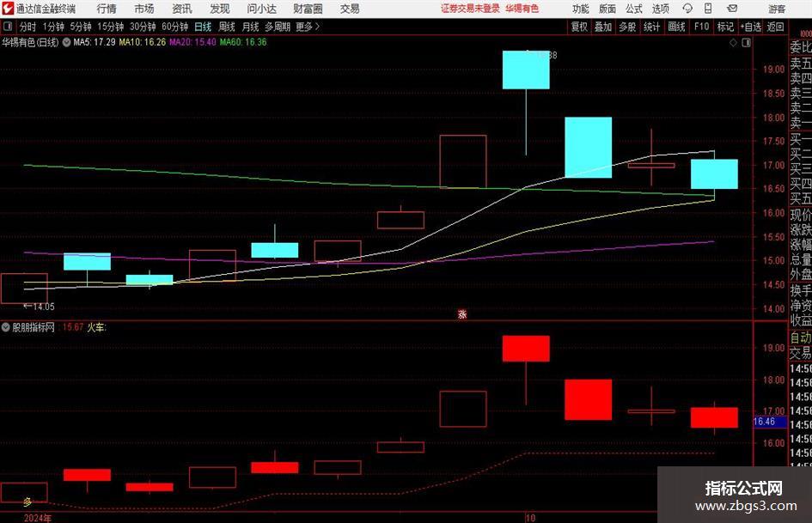
Task: Open F10 company info
Action: 702,27
